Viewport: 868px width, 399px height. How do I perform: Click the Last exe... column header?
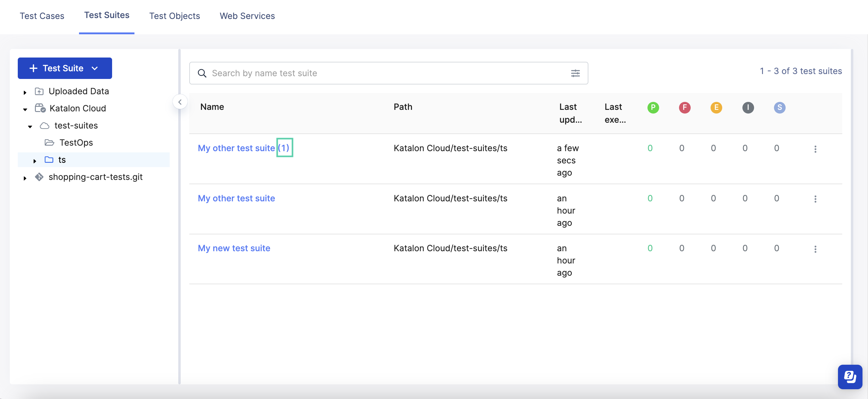(615, 113)
